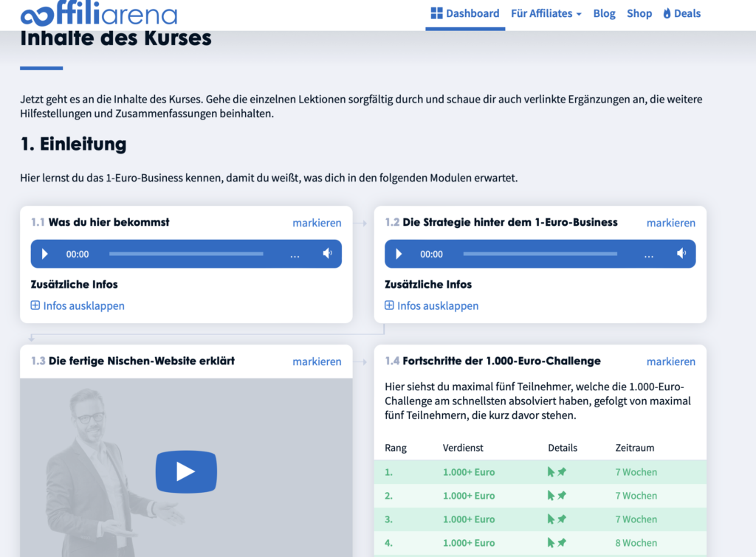Mute the lesson 1.2 audio player
The height and width of the screenshot is (557, 756).
681,254
